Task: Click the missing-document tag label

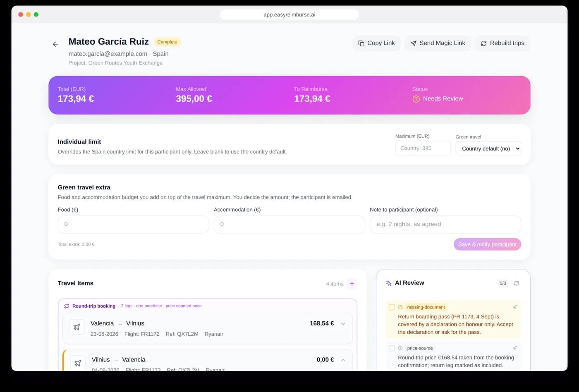Action: (x=426, y=307)
